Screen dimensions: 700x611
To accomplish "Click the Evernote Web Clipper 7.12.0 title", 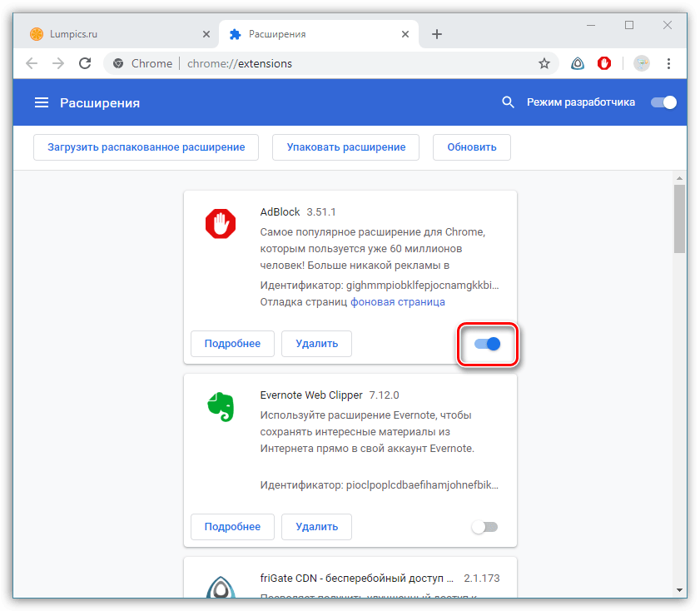I will tap(330, 395).
